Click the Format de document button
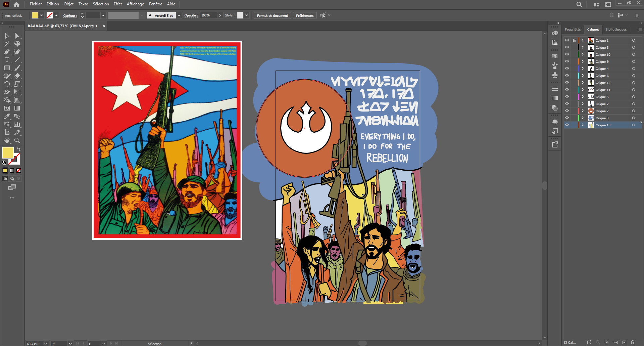 (x=272, y=15)
